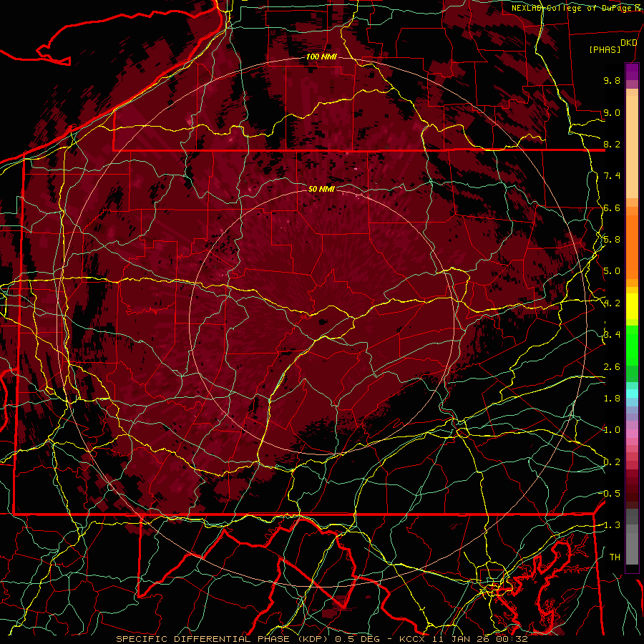The width and height of the screenshot is (644, 644).
Task: Click the SPECIFIC DIFFERENTIAL PHASE (KDP) caption
Action: pos(223,639)
